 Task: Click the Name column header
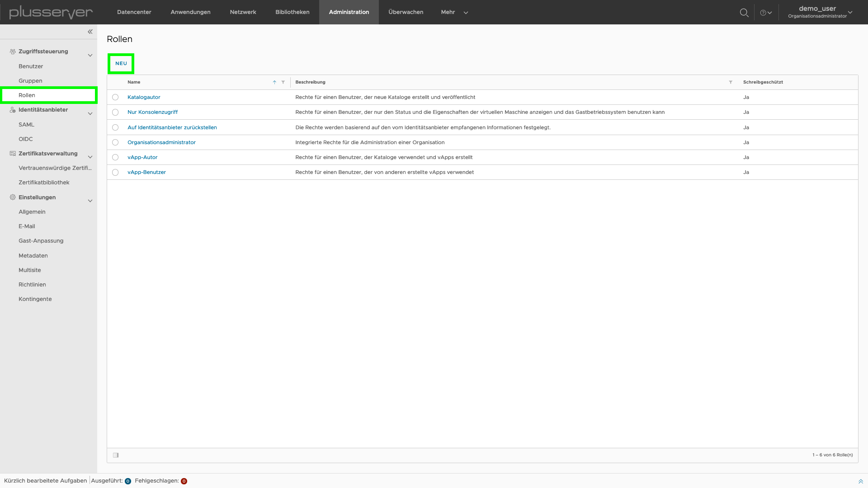click(x=134, y=82)
